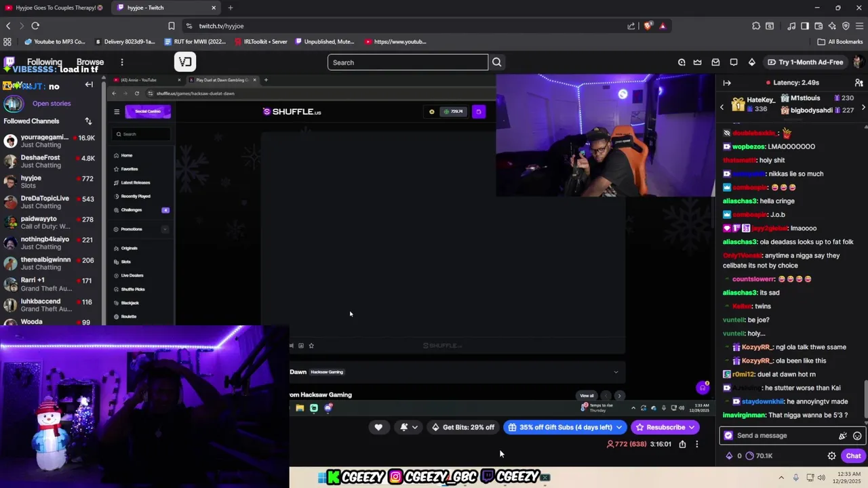
Task: Click Try 1-Month Ad-Free button
Action: pos(806,62)
